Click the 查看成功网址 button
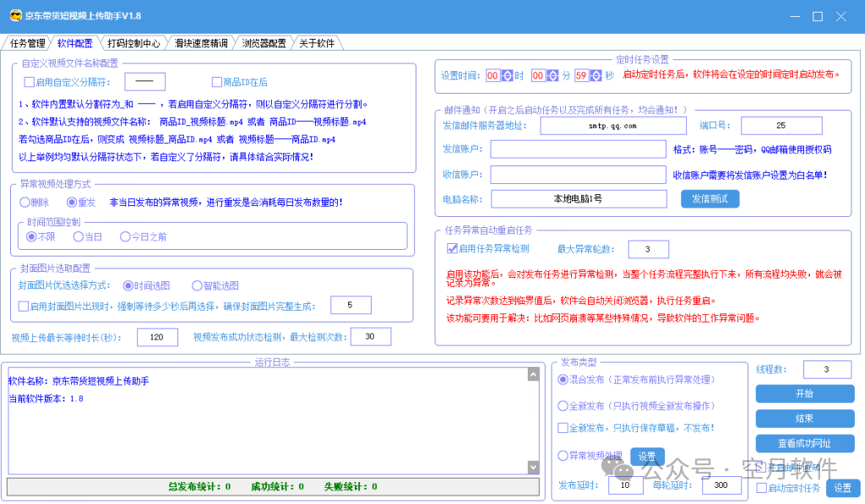Image resolution: width=865 pixels, height=504 pixels. (804, 443)
